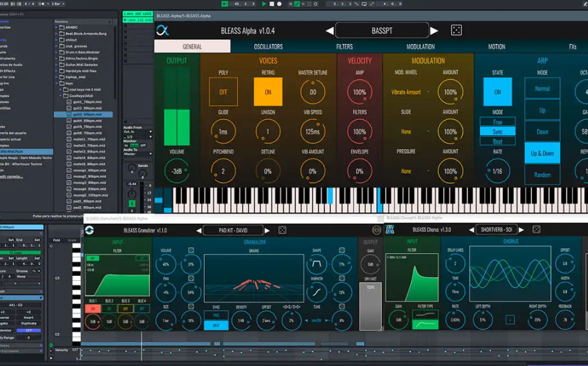Click the Granulizer PAD KIT - DAVID preset field

click(233, 230)
